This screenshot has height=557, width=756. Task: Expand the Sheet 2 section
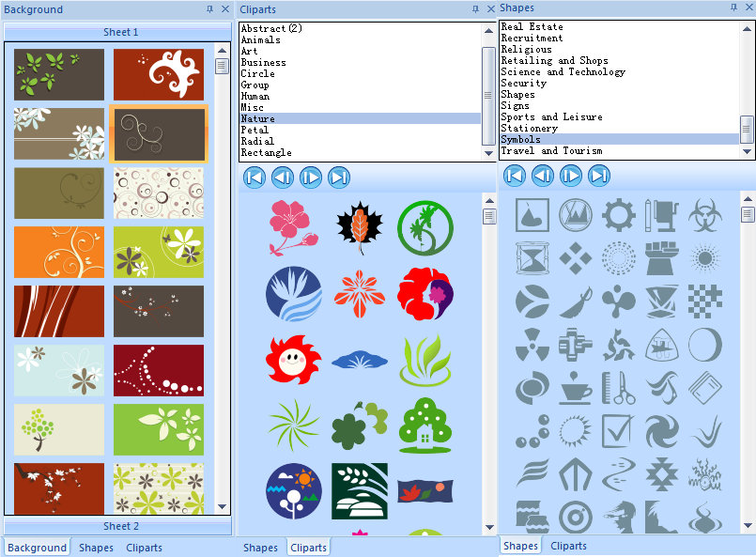coord(120,526)
